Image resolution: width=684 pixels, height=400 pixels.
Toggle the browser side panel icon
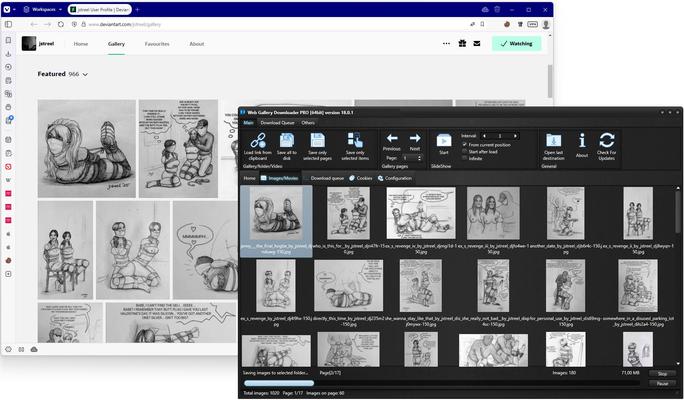click(x=8, y=24)
